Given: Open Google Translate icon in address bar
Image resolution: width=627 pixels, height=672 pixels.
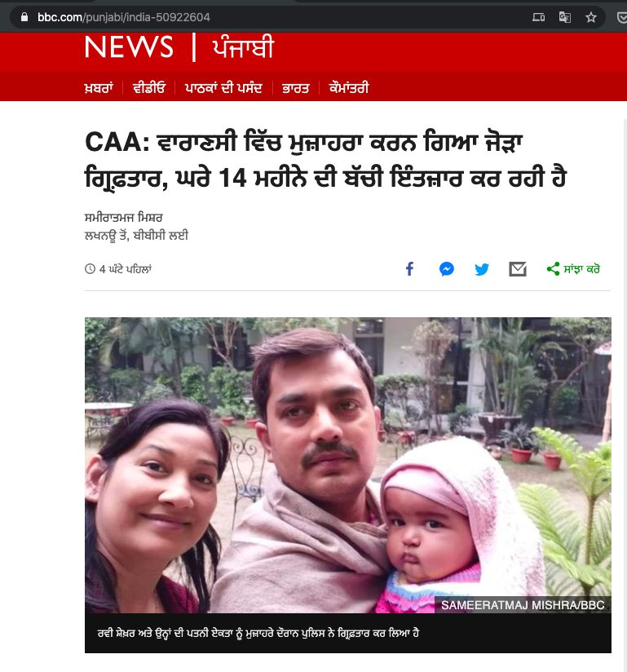Looking at the screenshot, I should point(565,17).
